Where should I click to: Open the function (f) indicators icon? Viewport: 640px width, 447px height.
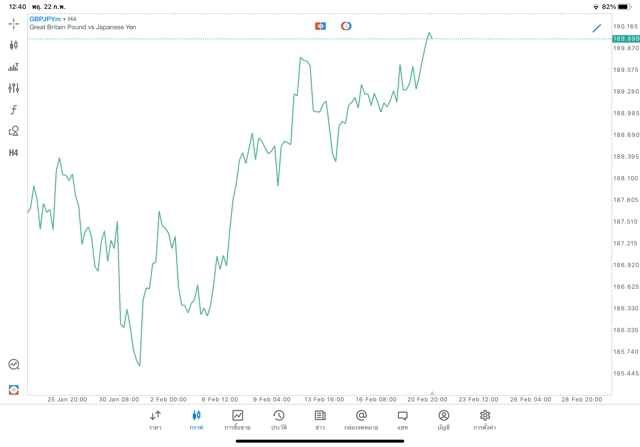13,110
